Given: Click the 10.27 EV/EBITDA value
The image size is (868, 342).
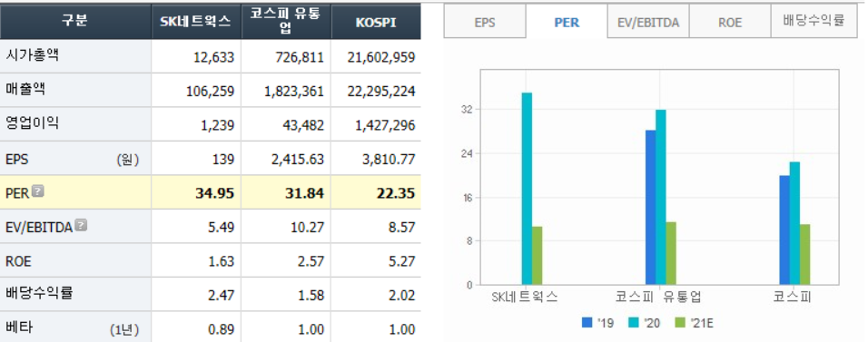Looking at the screenshot, I should [307, 227].
